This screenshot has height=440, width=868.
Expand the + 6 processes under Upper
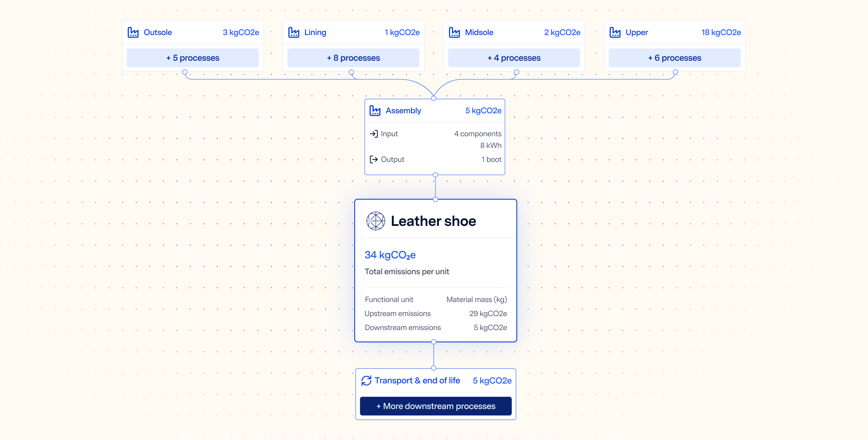click(x=675, y=58)
